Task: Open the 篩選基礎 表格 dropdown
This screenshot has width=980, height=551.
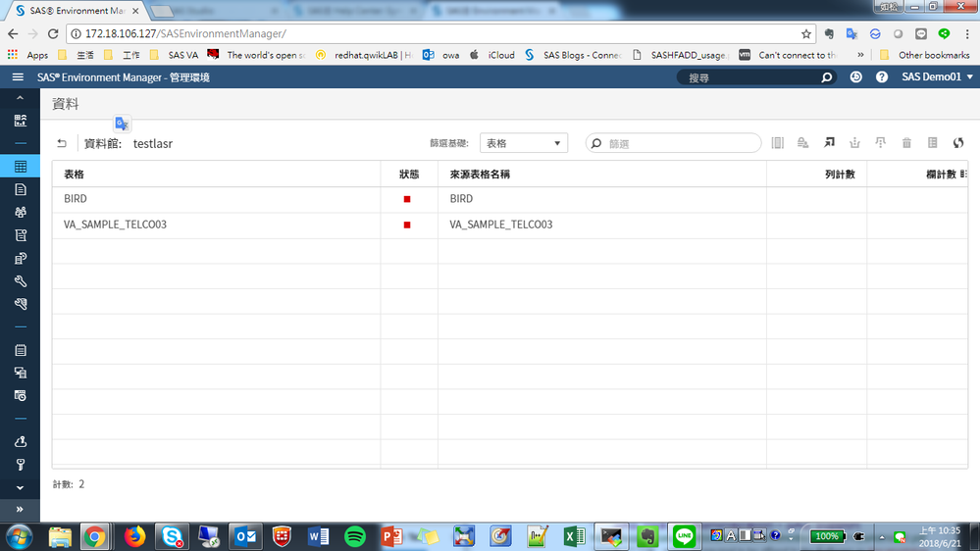Action: point(524,143)
